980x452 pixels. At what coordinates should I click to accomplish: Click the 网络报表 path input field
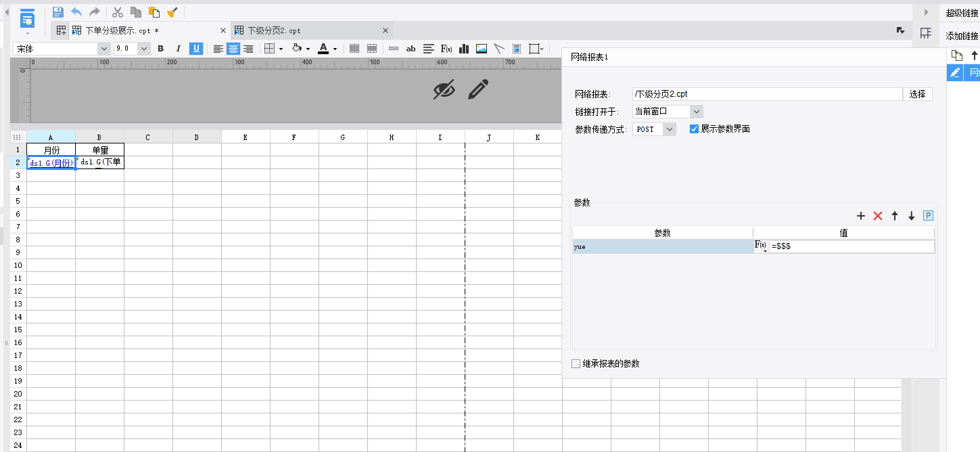pos(768,94)
